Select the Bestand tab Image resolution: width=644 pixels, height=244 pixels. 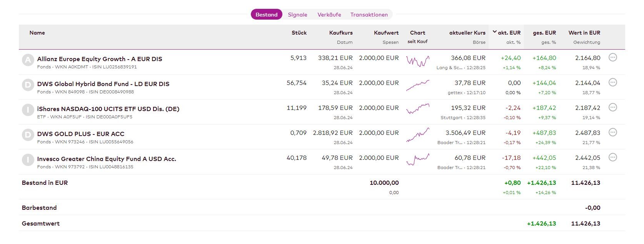pyautogui.click(x=266, y=15)
